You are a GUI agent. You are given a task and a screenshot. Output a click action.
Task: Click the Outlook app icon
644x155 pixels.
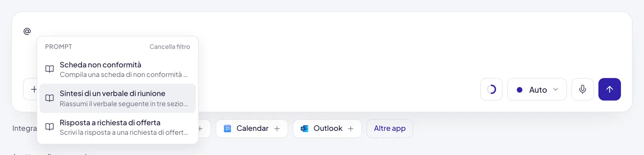[304, 128]
